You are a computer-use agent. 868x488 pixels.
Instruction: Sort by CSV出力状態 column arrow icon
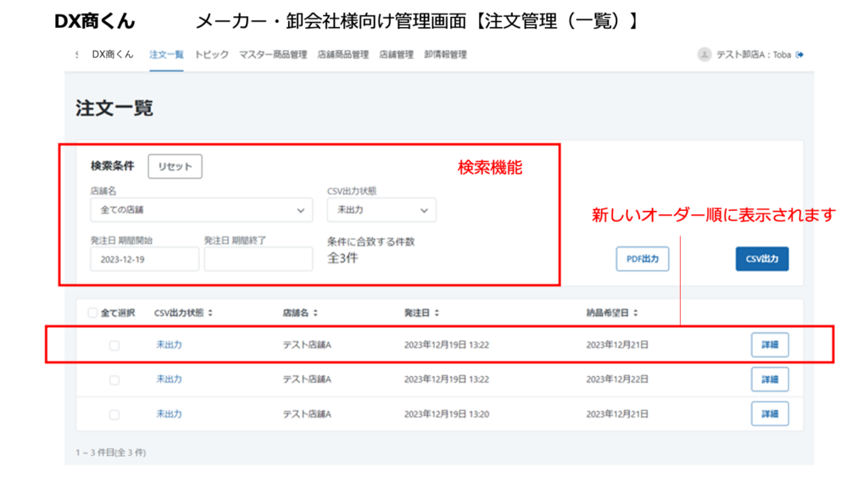tap(210, 313)
